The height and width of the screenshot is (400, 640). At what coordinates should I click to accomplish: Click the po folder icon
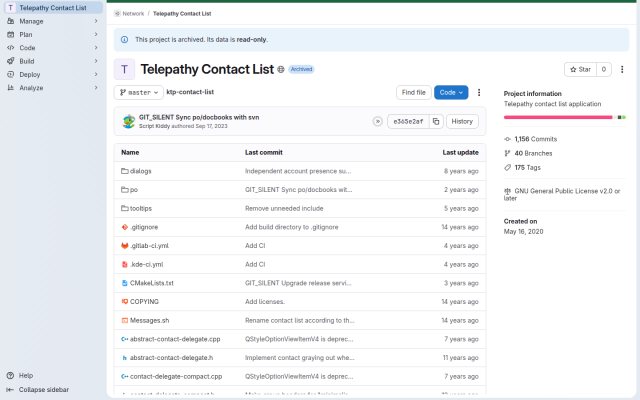[124, 190]
